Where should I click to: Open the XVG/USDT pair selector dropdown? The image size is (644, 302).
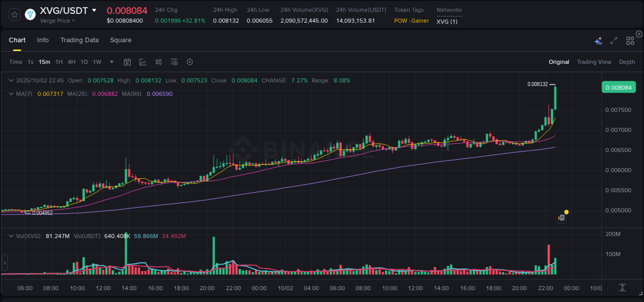click(x=93, y=9)
